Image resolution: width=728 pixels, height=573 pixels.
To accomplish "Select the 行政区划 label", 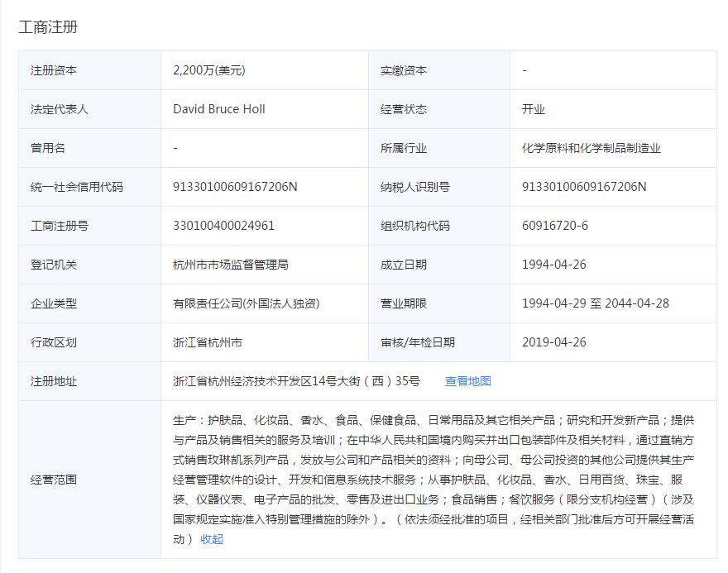I will tap(54, 342).
